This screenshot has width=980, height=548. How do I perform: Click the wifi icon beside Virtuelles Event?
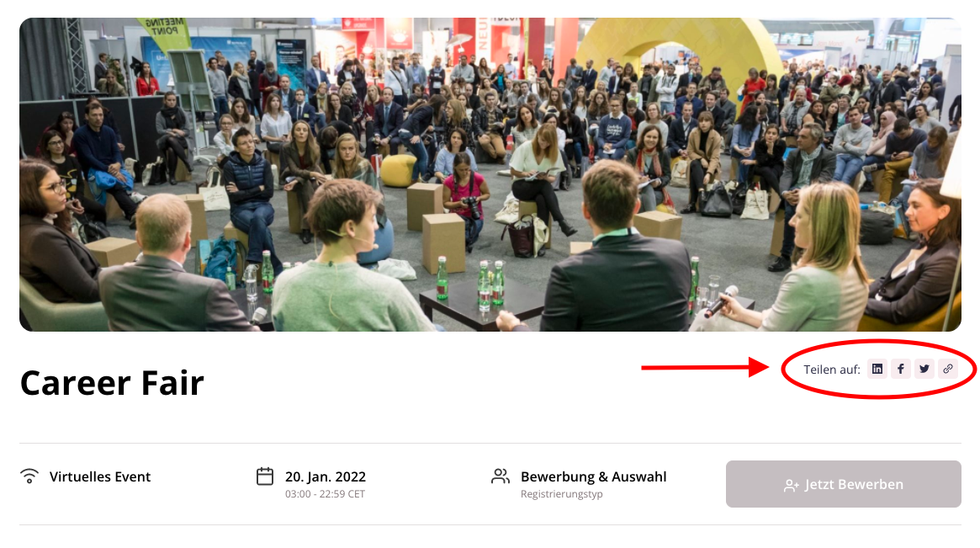click(x=29, y=476)
